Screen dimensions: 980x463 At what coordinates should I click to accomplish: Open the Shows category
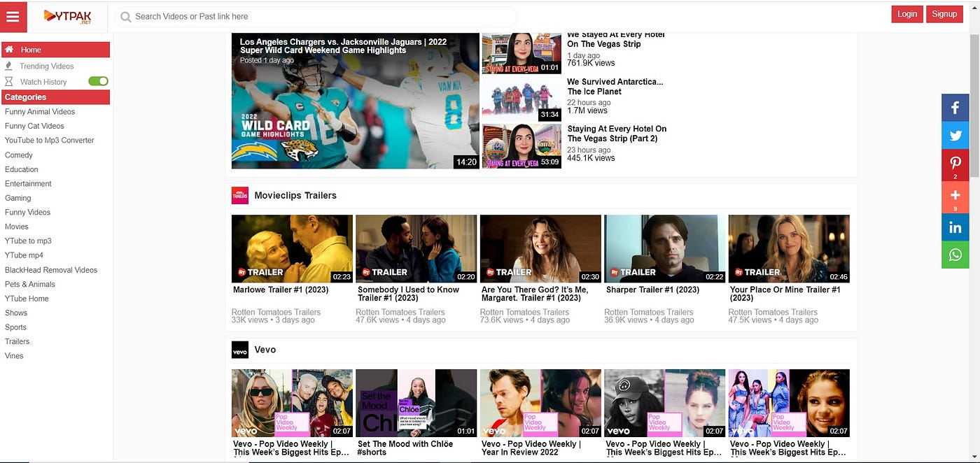(16, 313)
